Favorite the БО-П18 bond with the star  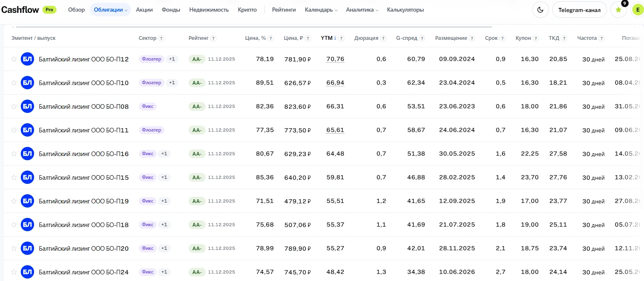tap(14, 225)
